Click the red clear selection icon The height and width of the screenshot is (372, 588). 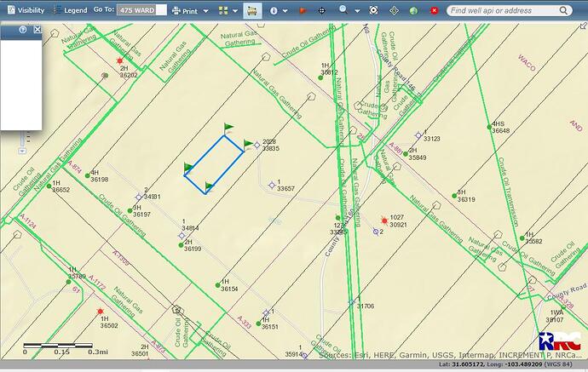click(x=435, y=10)
